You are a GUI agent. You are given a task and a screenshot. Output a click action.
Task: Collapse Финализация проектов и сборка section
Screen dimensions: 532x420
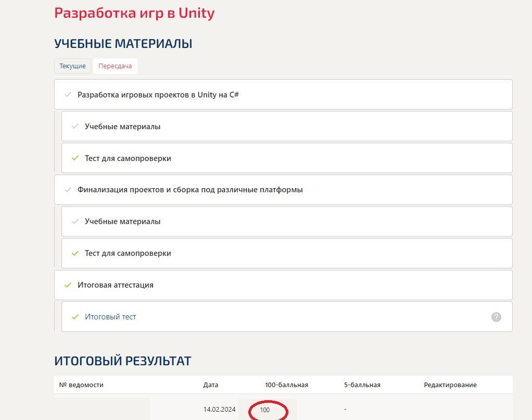(283, 190)
